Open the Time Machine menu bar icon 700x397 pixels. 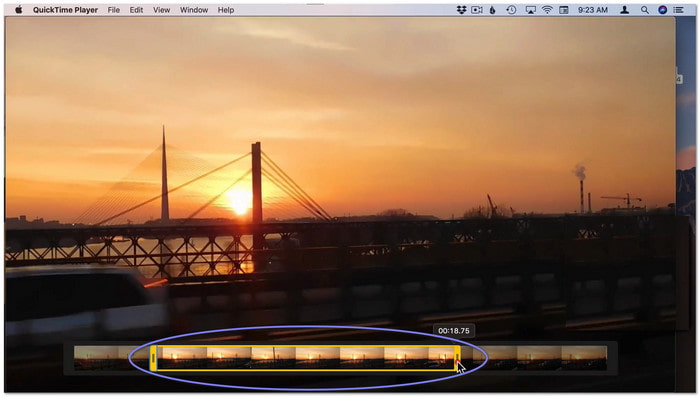click(x=511, y=9)
